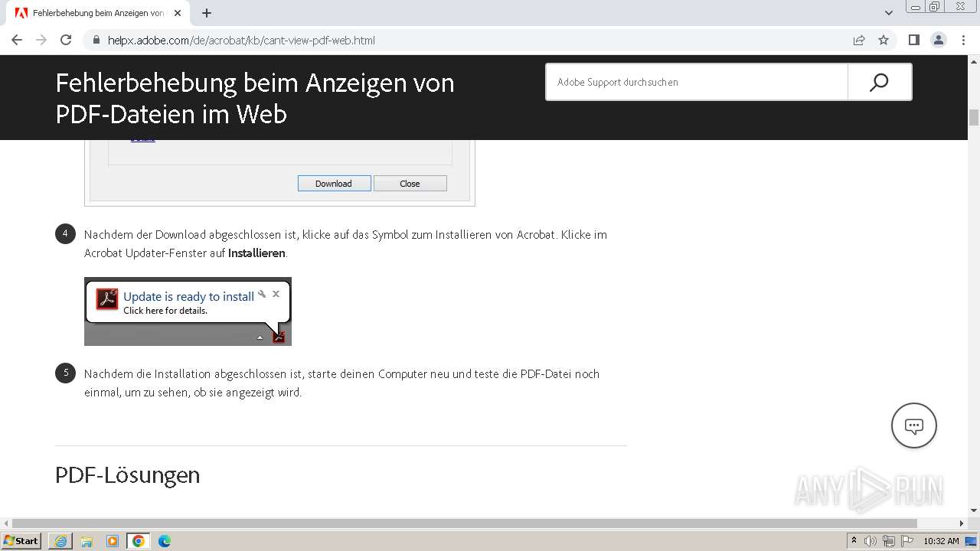Open the Chrome three-dot menu
Screen dimensions: 980x551
(963, 40)
